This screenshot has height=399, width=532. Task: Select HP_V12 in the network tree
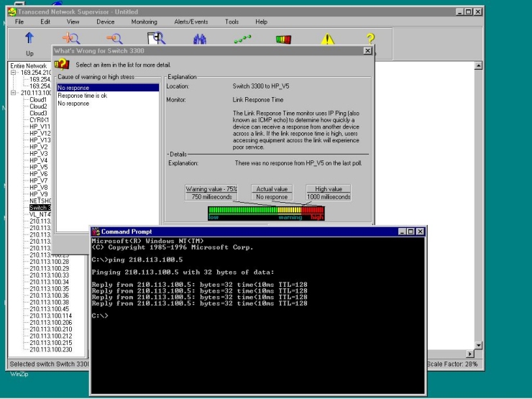(x=40, y=133)
